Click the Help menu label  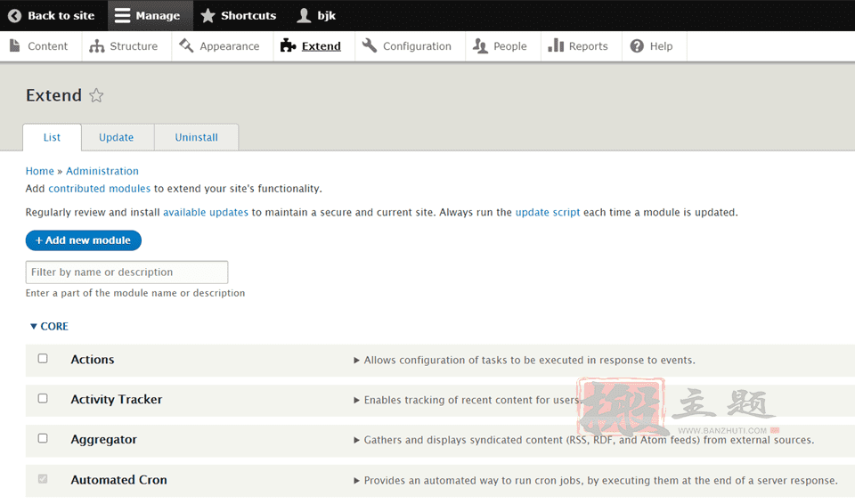[661, 46]
